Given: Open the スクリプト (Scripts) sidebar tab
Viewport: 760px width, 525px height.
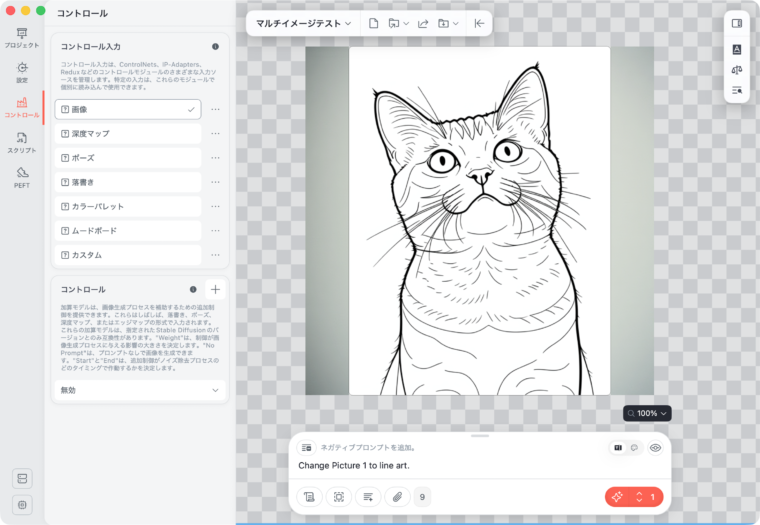Looking at the screenshot, I should [x=22, y=142].
